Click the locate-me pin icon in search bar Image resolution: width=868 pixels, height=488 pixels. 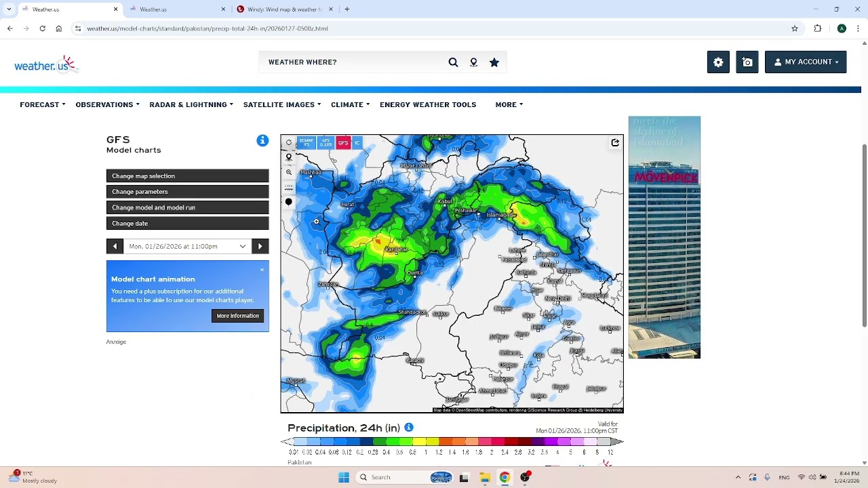pos(473,62)
